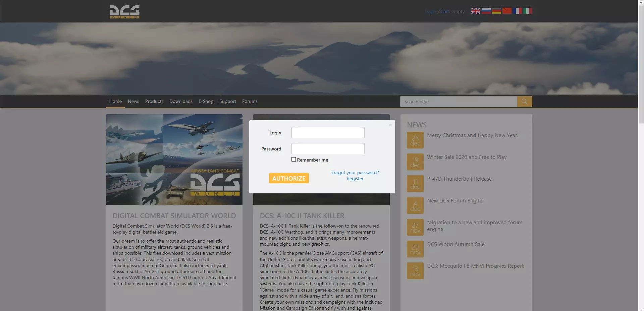This screenshot has height=311, width=644.
Task: Click the 11 dec date badge
Action: (415, 184)
